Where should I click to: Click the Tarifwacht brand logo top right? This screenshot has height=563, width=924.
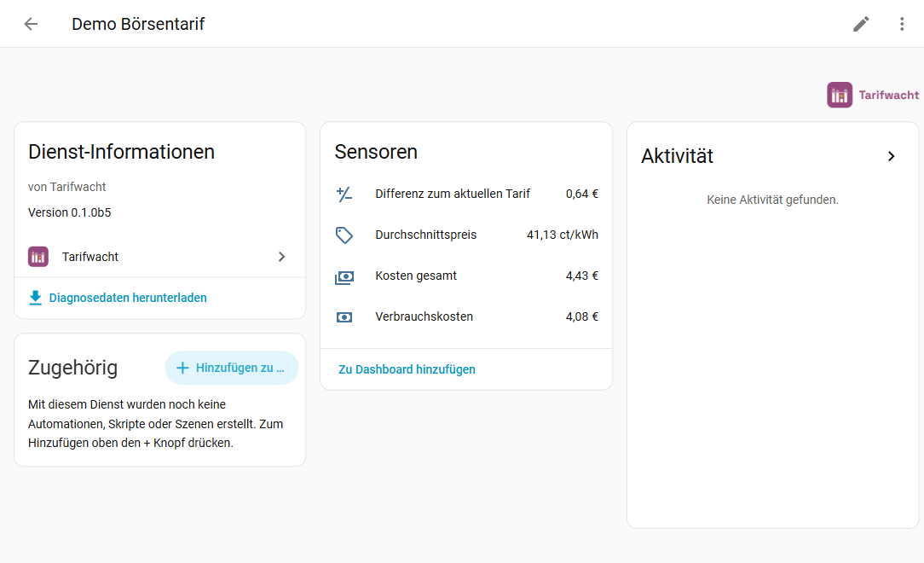click(x=873, y=95)
